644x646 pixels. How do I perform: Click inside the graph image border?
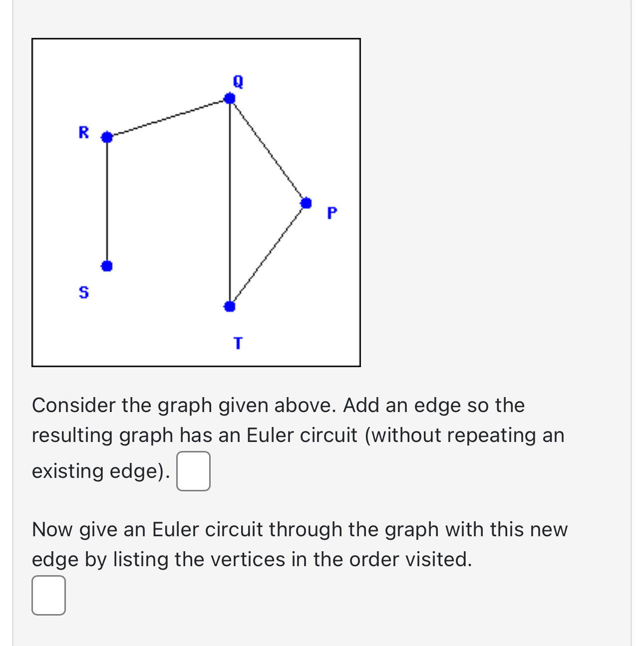197,202
